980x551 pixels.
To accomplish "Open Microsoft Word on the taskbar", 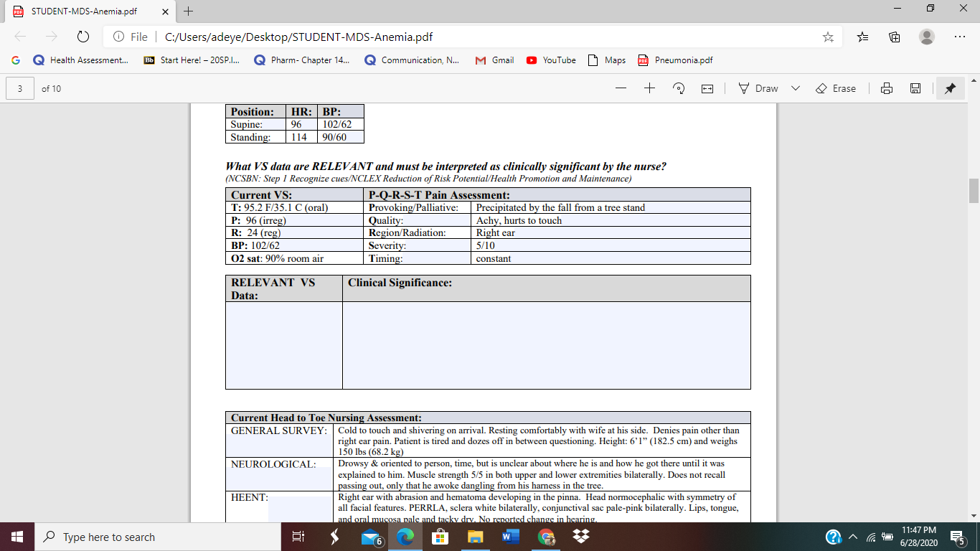I will pos(510,537).
